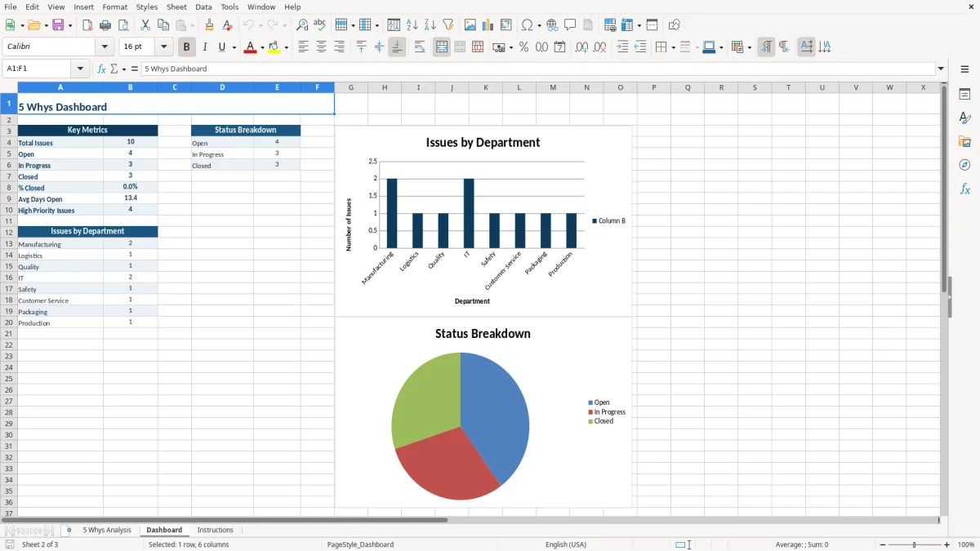Add a decimal place
Viewport: 980px width, 551px height.
point(581,47)
